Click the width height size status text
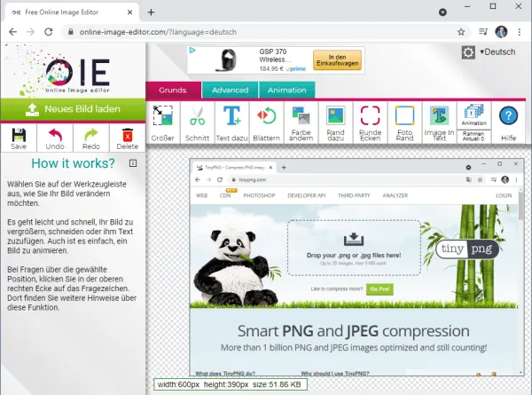This screenshot has width=532, height=395. (230, 384)
